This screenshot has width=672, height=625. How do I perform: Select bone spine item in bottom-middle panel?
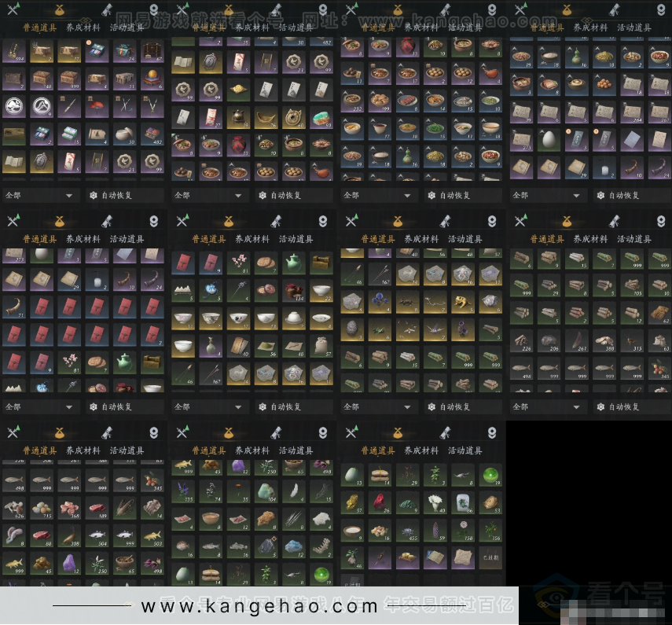point(322,546)
